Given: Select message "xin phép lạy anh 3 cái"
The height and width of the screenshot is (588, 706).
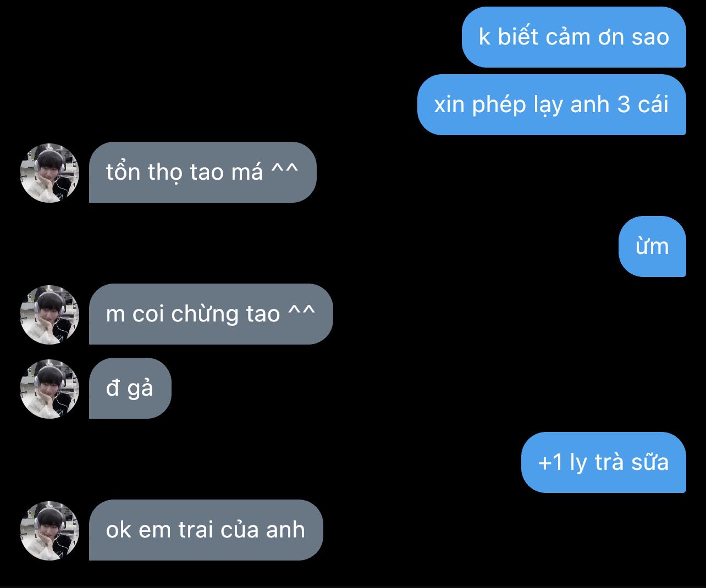Looking at the screenshot, I should pyautogui.click(x=551, y=105).
